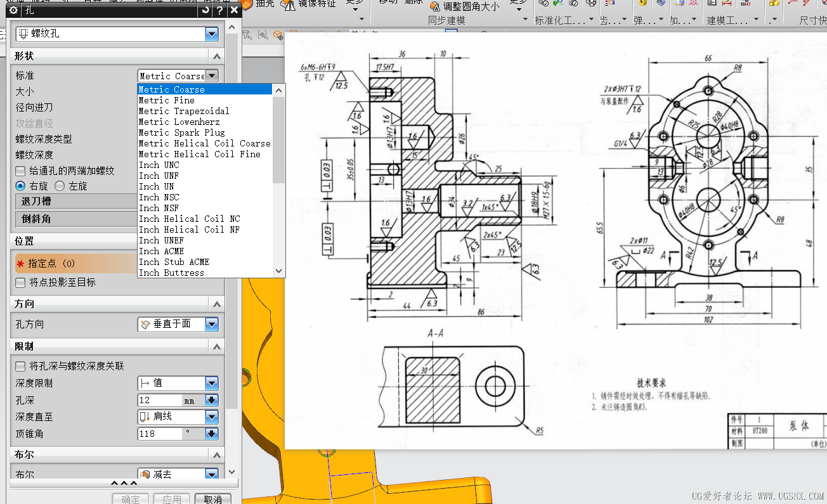Collapse the Boolean (布尔) section header
The image size is (827, 504).
(217, 455)
